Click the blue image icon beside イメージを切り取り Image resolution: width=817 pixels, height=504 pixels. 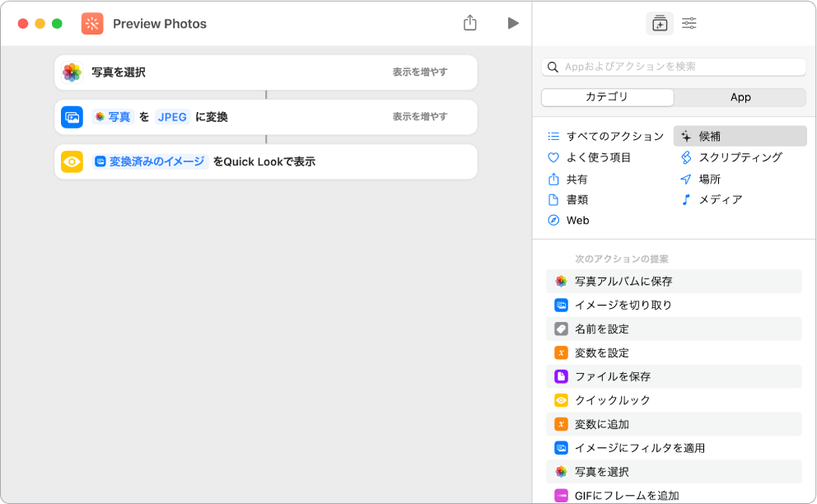(x=561, y=305)
